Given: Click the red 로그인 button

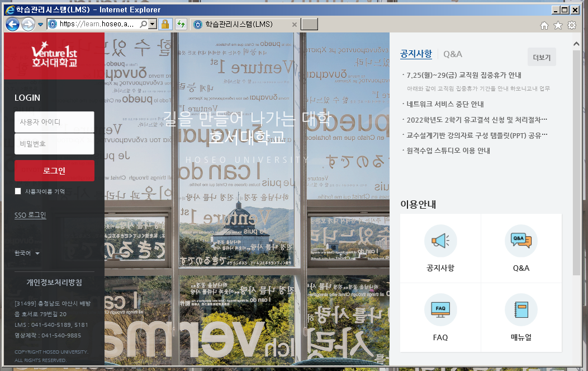Looking at the screenshot, I should pos(54,171).
